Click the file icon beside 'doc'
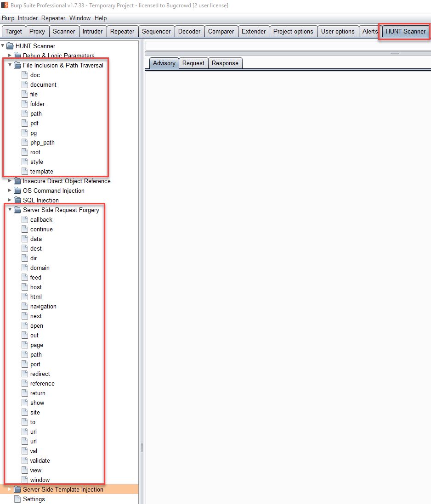Viewport: 431px width, 504px height. (x=25, y=75)
